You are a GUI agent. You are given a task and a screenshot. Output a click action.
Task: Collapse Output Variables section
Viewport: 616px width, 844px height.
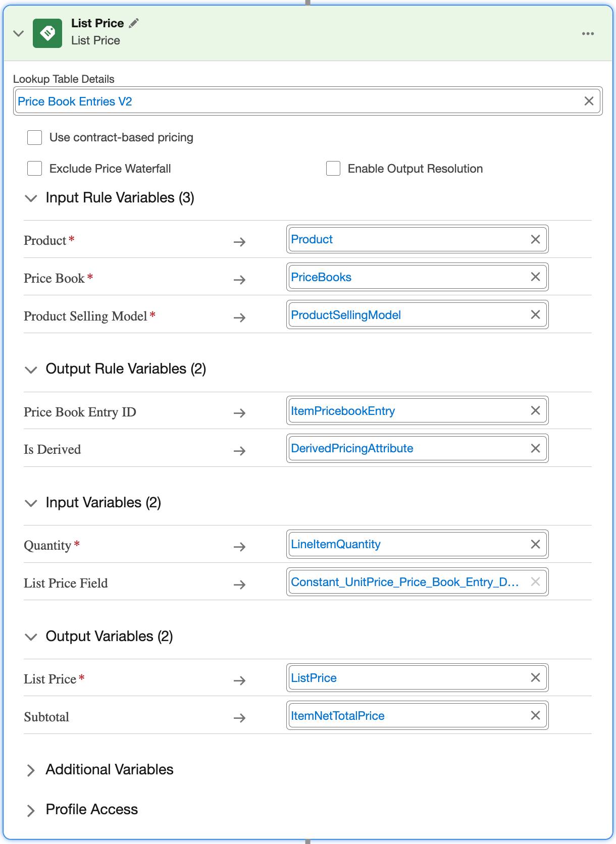(x=31, y=637)
